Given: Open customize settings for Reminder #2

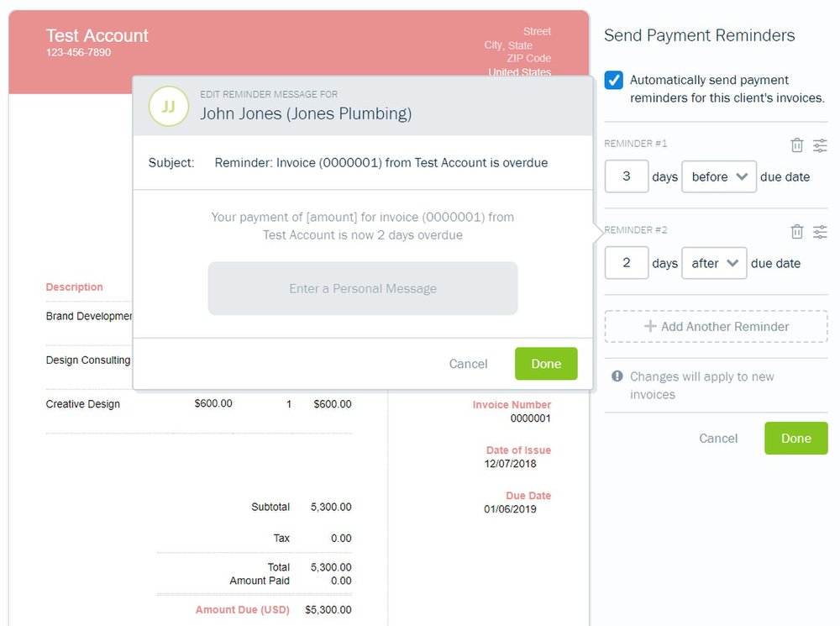Looking at the screenshot, I should pos(821,231).
